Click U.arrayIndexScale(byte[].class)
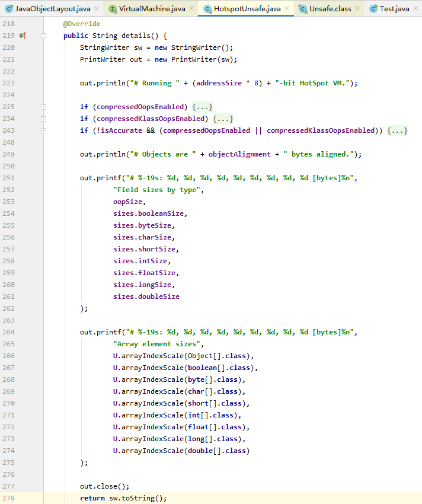Viewport: 422px width, 504px height. click(x=177, y=379)
